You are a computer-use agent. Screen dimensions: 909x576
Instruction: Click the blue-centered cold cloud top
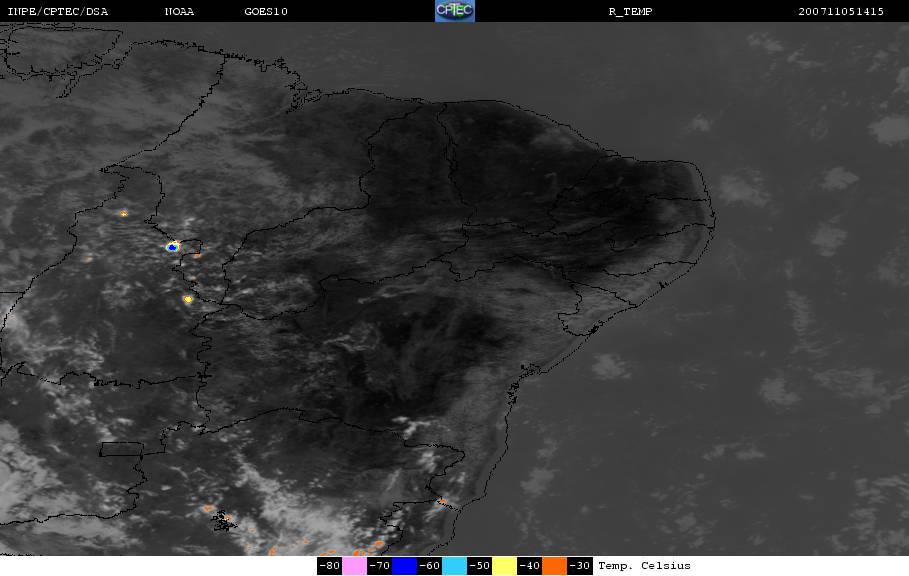[172, 247]
